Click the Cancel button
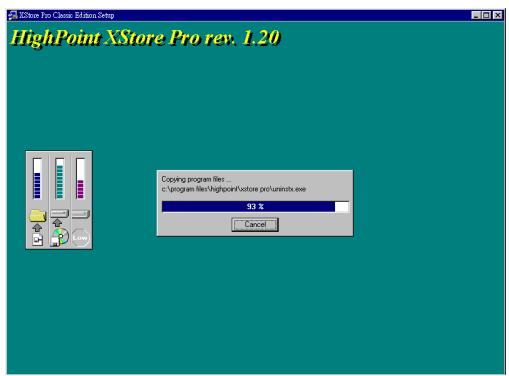Screen dimensions: 509x376 click(255, 224)
